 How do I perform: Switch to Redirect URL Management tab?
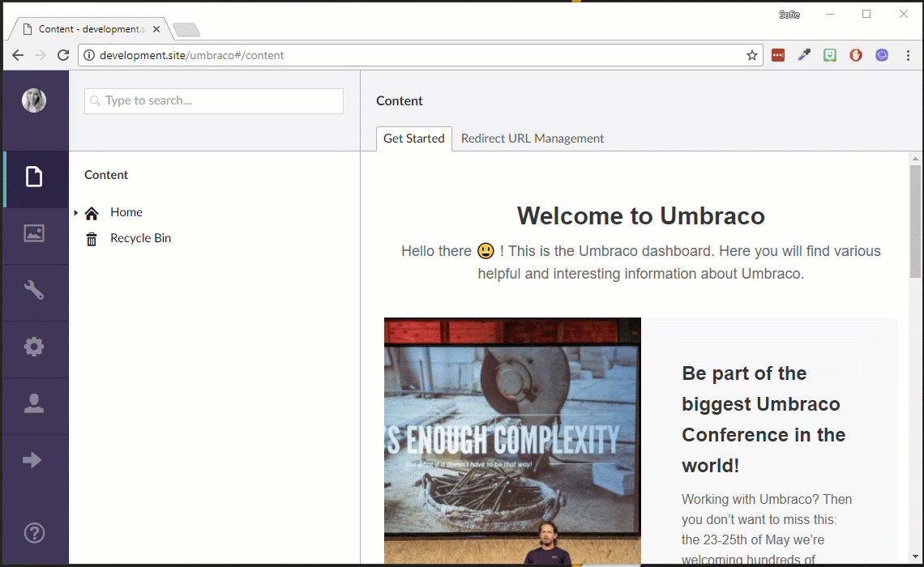tap(533, 139)
